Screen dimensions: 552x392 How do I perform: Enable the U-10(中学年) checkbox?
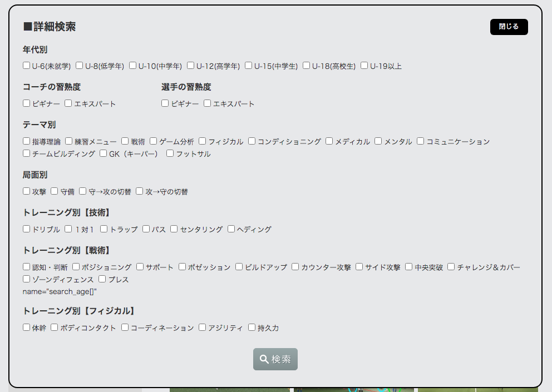coord(133,66)
